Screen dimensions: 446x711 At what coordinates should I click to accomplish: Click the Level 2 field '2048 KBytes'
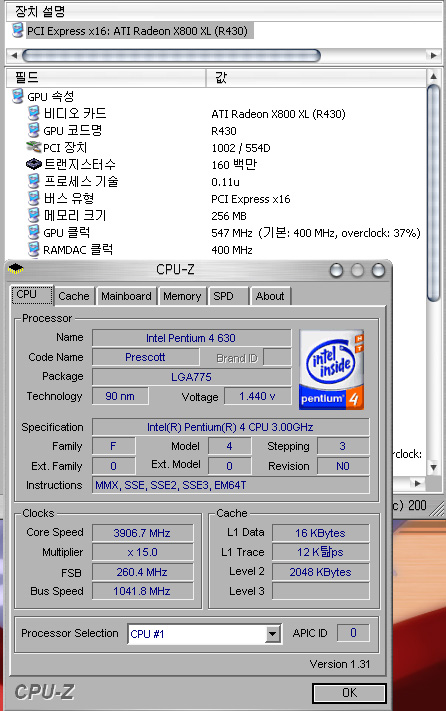coord(320,572)
